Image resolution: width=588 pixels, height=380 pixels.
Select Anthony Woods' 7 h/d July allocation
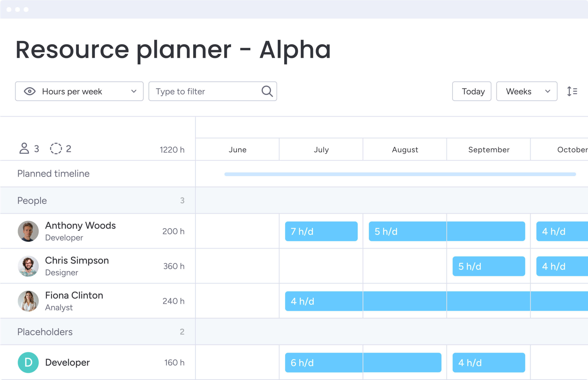[321, 231]
